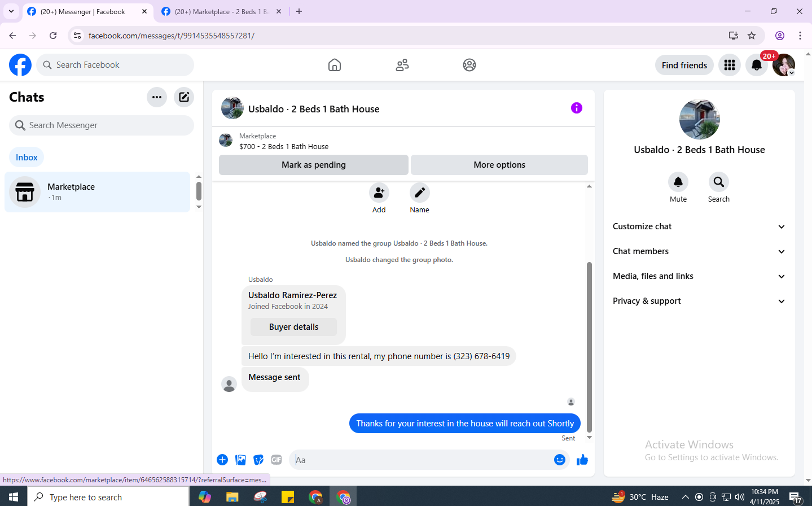
Task: Bookmark this page with the star icon
Action: (752, 36)
